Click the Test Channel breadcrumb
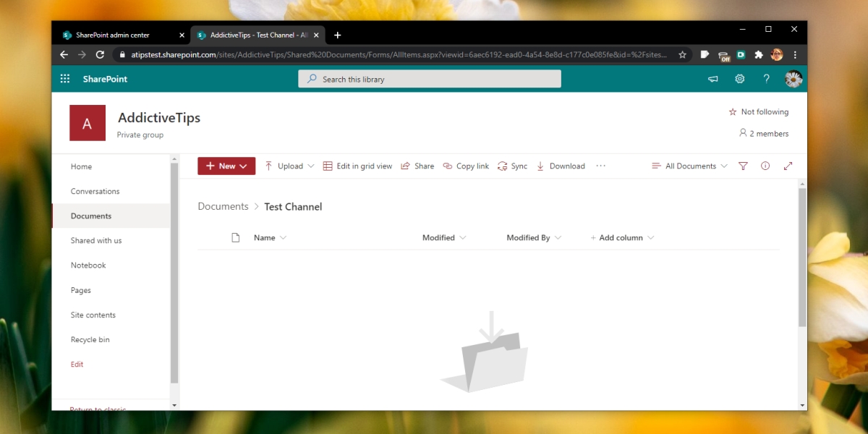 293,207
